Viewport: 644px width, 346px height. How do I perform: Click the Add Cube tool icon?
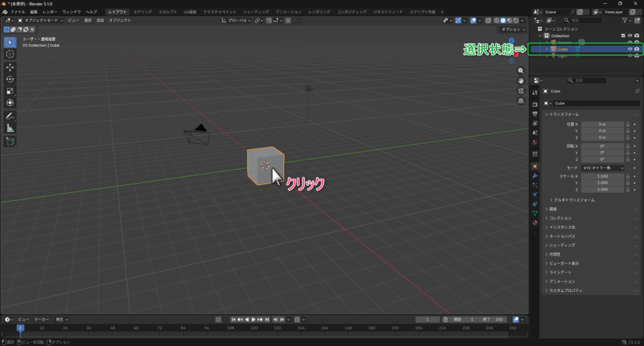[x=10, y=142]
